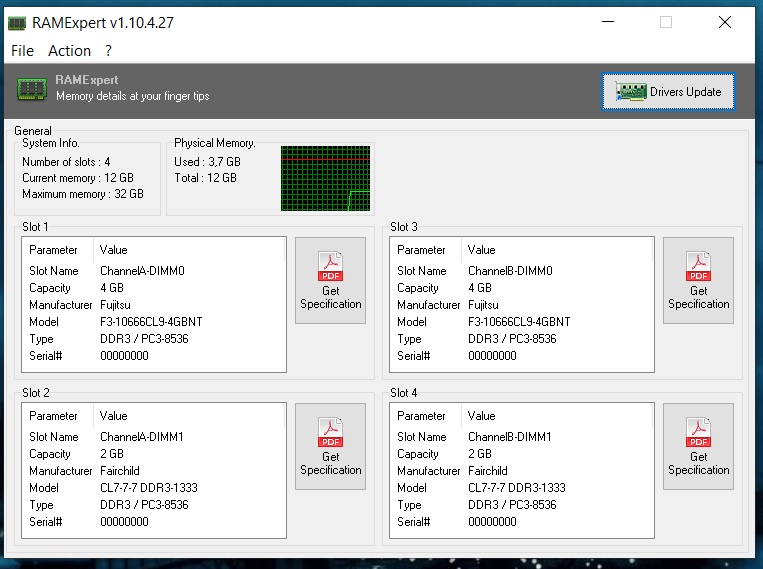763x569 pixels.
Task: Select Slot 1 Capacity row
Action: [x=154, y=288]
